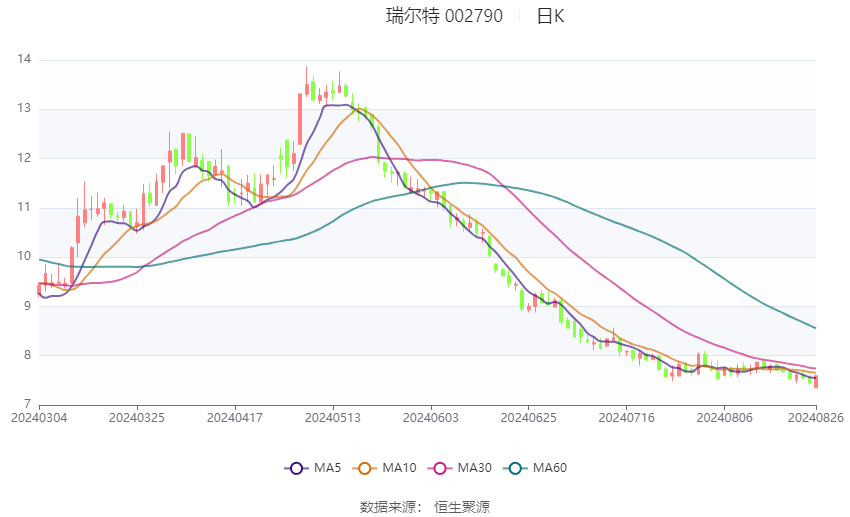Select the 20240304 x-axis date label
The image size is (850, 517).
39,418
